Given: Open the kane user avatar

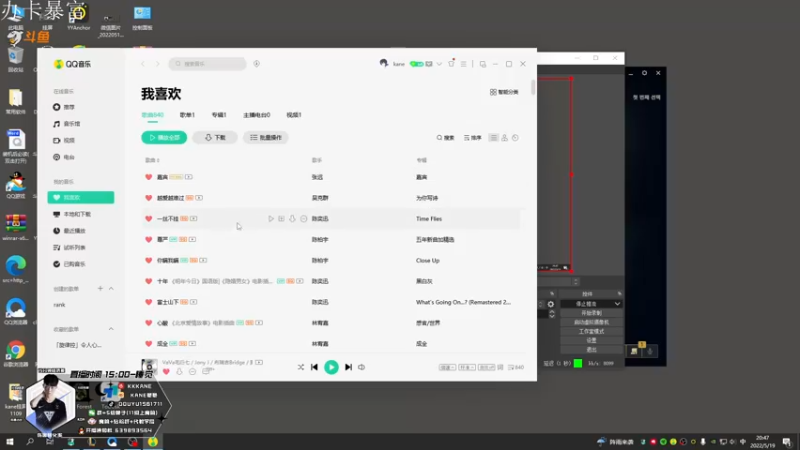Looking at the screenshot, I should pos(384,63).
